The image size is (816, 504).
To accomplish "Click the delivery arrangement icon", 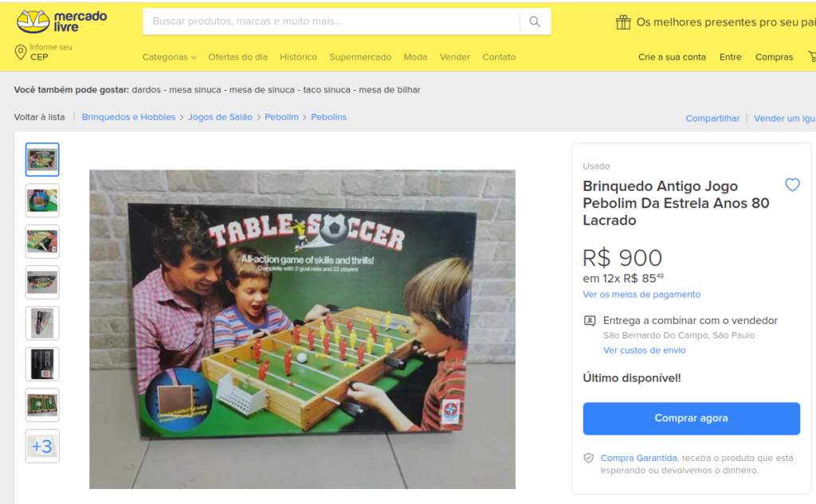I will click(589, 320).
